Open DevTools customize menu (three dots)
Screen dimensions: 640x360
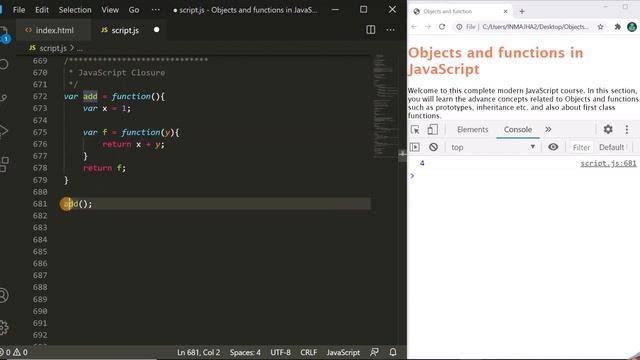(x=627, y=129)
